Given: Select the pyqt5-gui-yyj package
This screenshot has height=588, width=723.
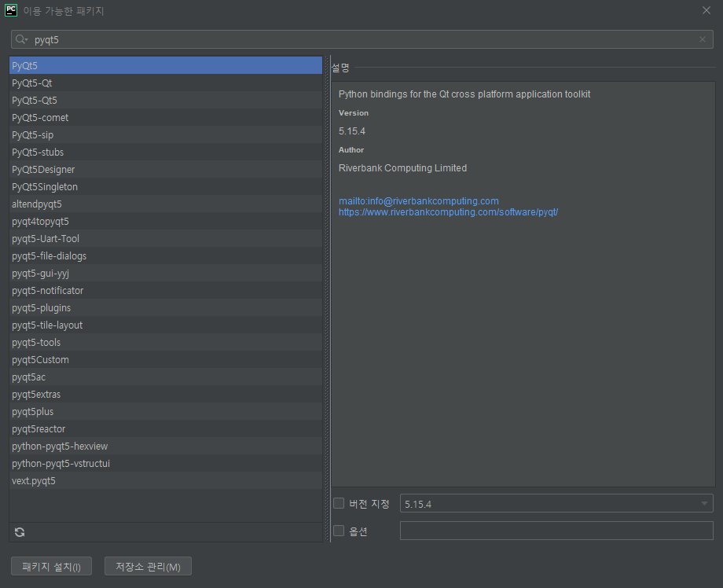Looking at the screenshot, I should [166, 273].
